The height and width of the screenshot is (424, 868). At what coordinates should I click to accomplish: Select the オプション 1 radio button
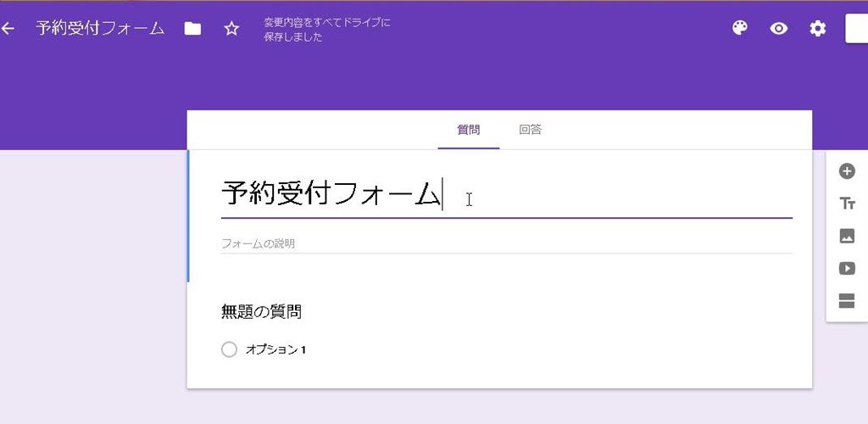229,349
